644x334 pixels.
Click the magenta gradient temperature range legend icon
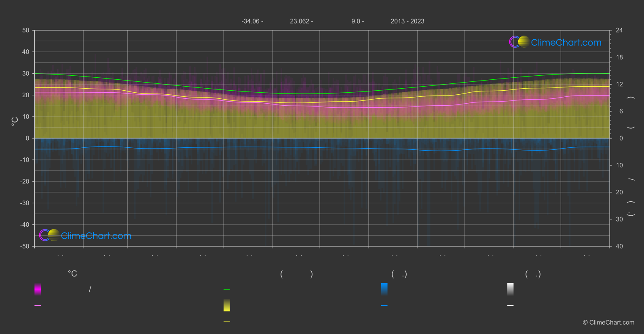pos(38,289)
